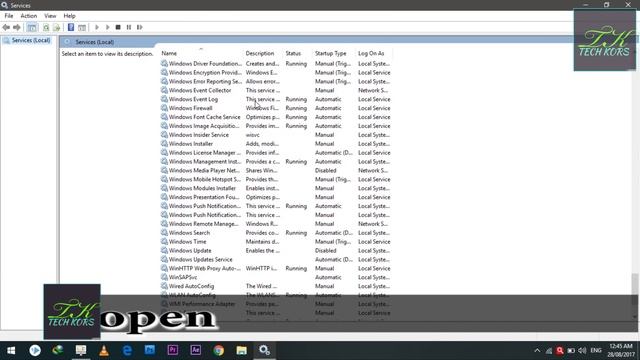Viewport: 640px width, 360px height.
Task: Select the Windows Search service
Action: click(x=276, y=233)
